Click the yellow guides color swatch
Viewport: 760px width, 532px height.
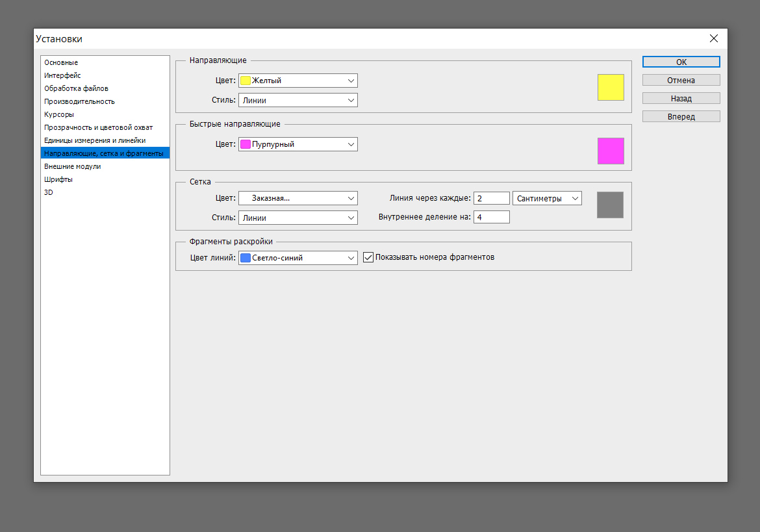[x=611, y=87]
